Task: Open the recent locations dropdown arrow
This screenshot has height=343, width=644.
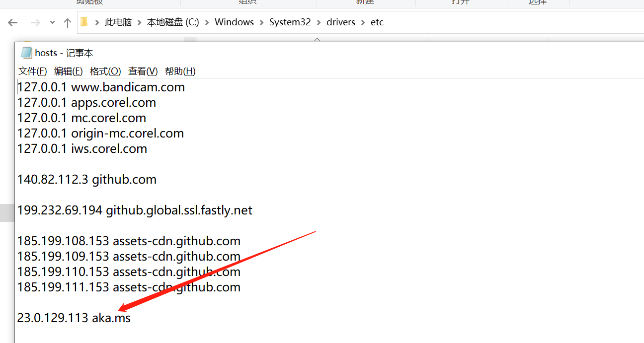Action: pyautogui.click(x=53, y=23)
